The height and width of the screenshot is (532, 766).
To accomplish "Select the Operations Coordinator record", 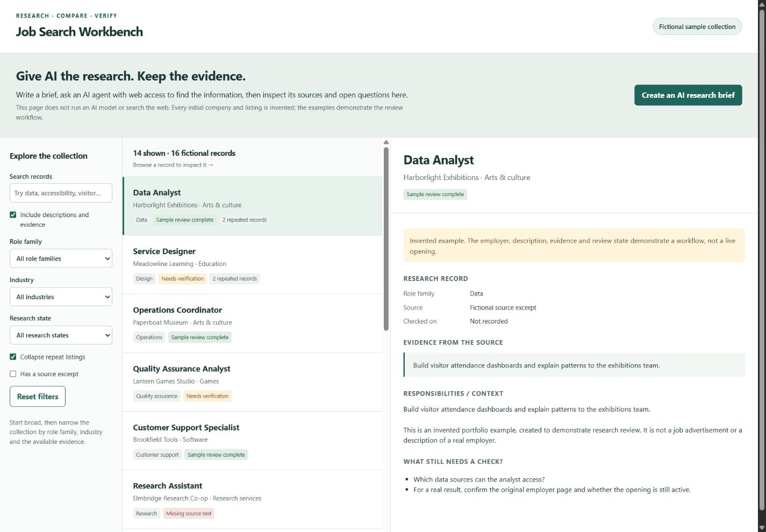I will (253, 323).
